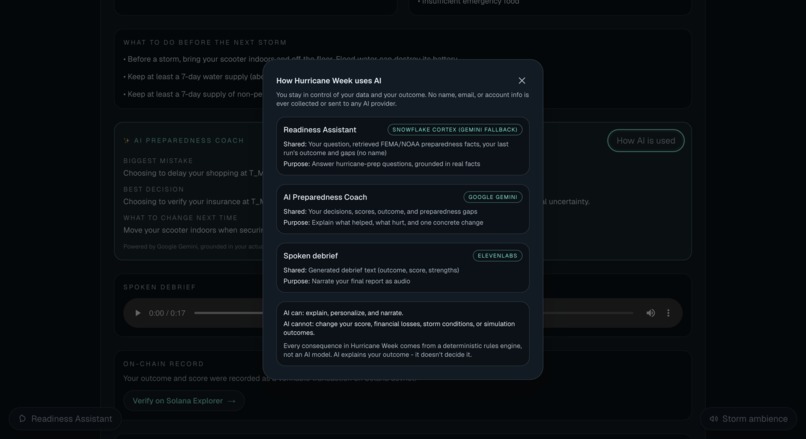This screenshot has width=806, height=439.
Task: Close the How Hurricane Week uses AI dialog
Action: point(522,81)
